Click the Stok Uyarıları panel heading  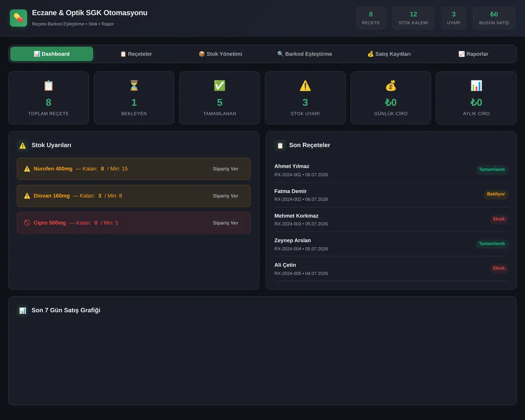pyautogui.click(x=51, y=145)
